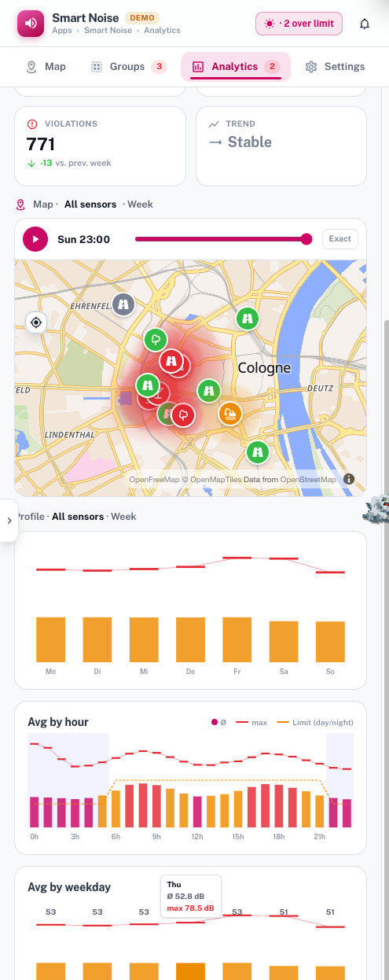The width and height of the screenshot is (389, 980).
Task: Click the 'All sensors' label in Profile header
Action: (78, 517)
